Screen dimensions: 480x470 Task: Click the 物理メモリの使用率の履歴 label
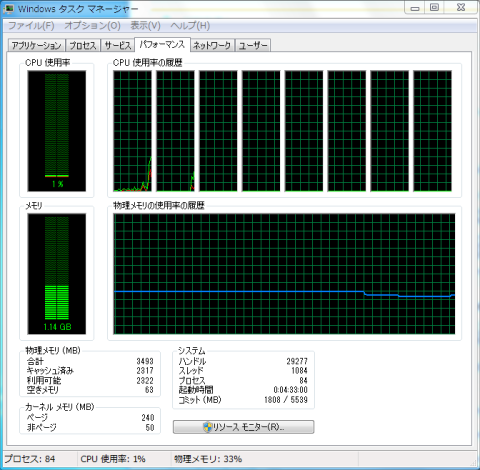(x=159, y=205)
